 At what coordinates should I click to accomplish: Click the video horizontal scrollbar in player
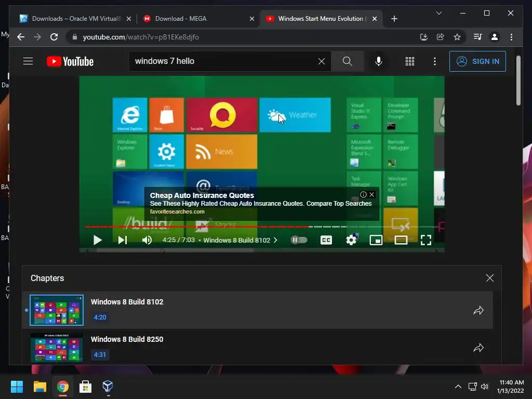[x=175, y=250]
